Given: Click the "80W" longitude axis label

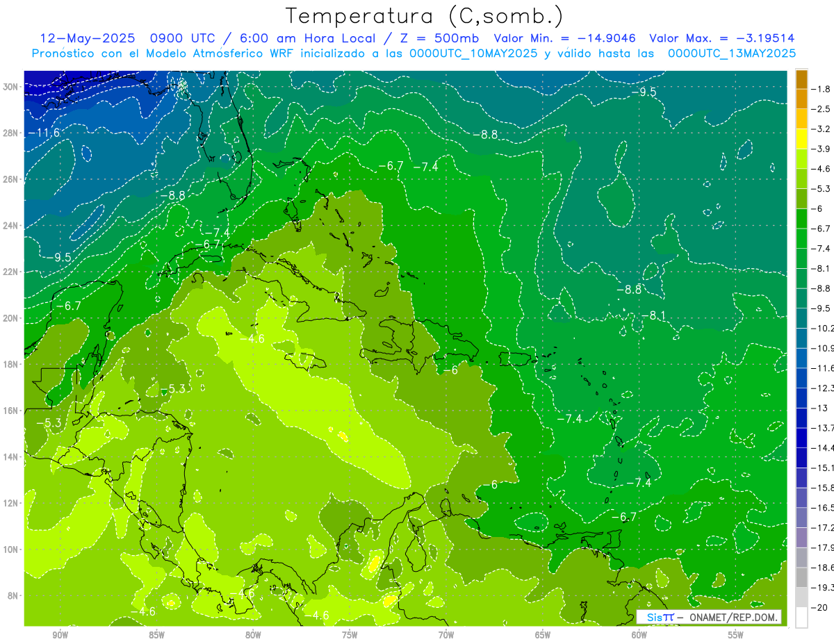Looking at the screenshot, I should (253, 635).
